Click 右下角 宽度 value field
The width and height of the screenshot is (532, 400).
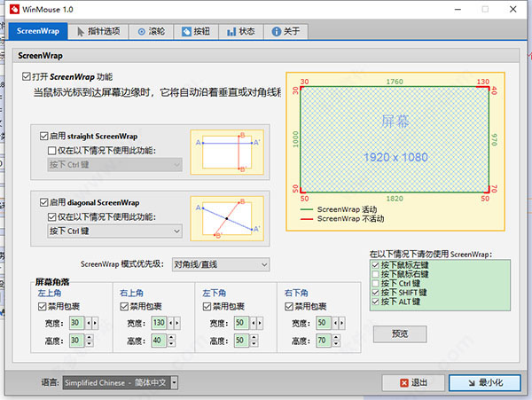click(x=324, y=323)
